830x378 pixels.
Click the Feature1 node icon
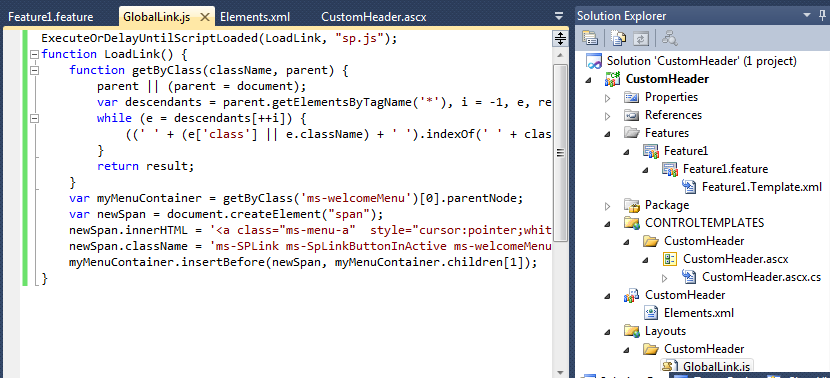pos(651,151)
